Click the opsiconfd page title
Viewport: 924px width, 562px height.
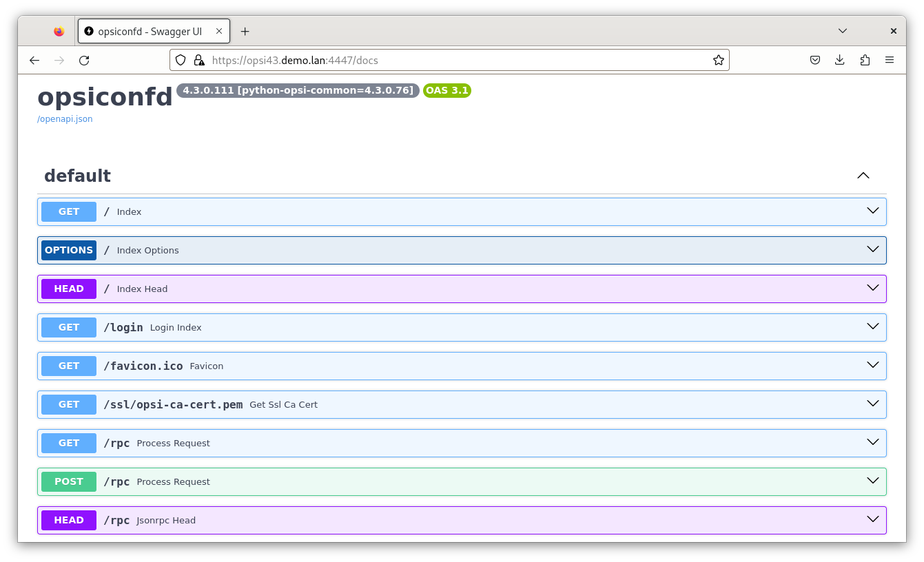click(105, 97)
